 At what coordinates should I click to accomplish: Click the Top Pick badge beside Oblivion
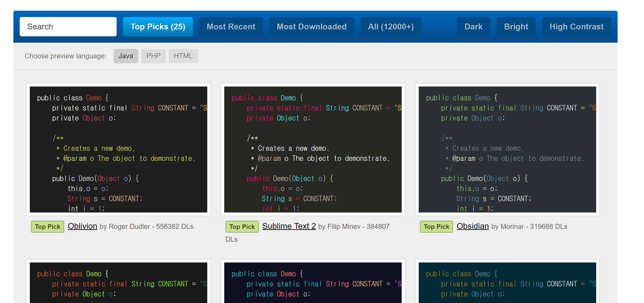tap(47, 227)
